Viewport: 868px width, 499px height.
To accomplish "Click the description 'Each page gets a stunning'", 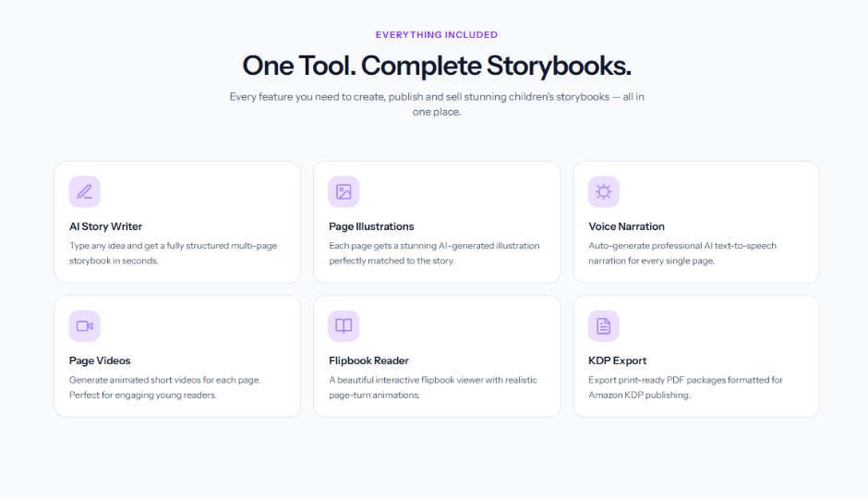I will coord(434,253).
